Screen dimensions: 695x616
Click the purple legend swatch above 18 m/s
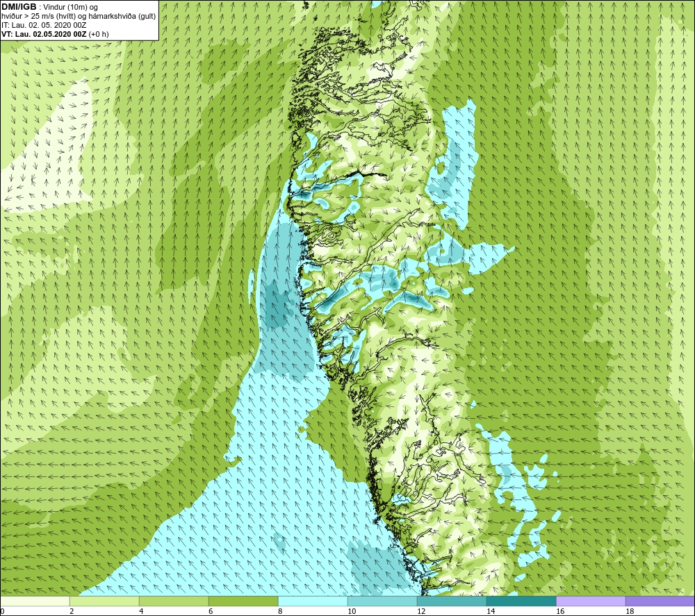point(660,601)
